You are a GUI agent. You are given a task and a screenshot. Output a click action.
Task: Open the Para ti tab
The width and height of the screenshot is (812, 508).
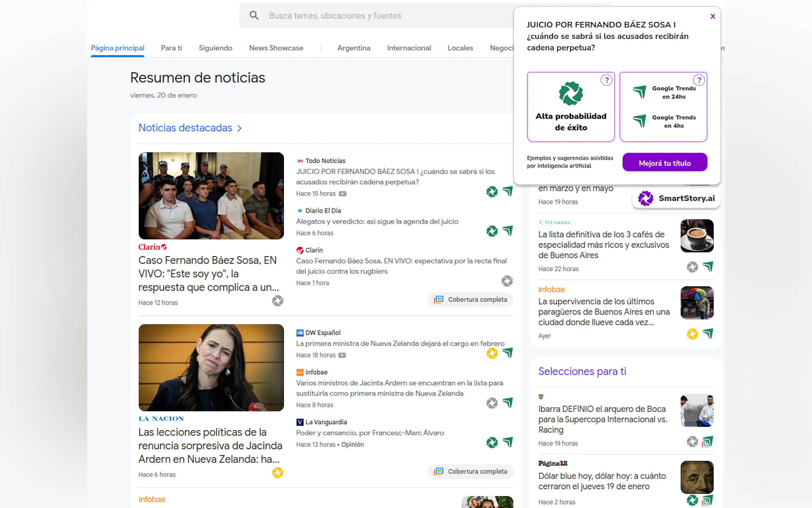click(x=171, y=48)
